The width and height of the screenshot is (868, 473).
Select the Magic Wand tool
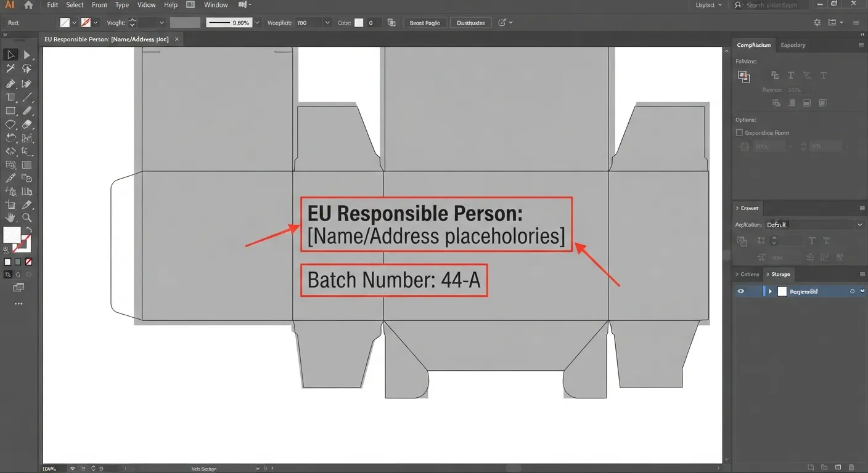(x=10, y=69)
